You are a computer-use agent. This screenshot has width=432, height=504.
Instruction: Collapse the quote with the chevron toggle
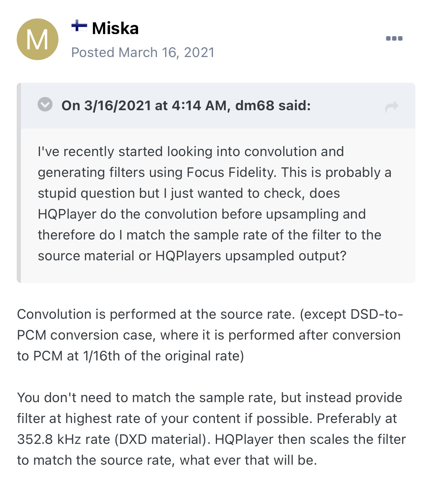pos(45,104)
